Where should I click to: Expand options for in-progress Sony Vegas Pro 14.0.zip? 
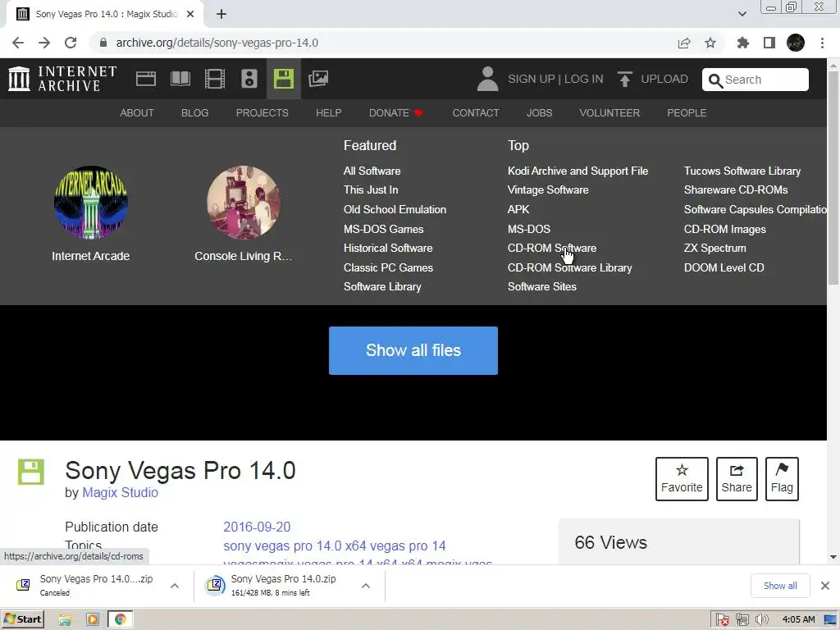pos(366,586)
